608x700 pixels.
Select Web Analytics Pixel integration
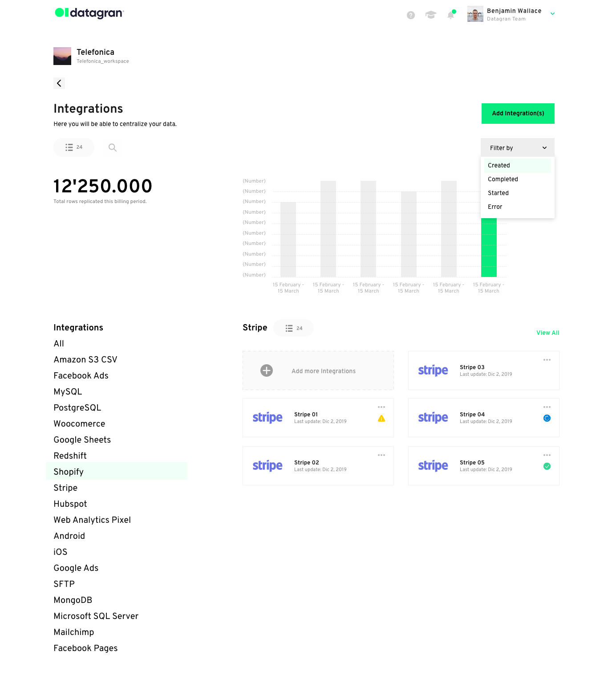[x=92, y=520]
